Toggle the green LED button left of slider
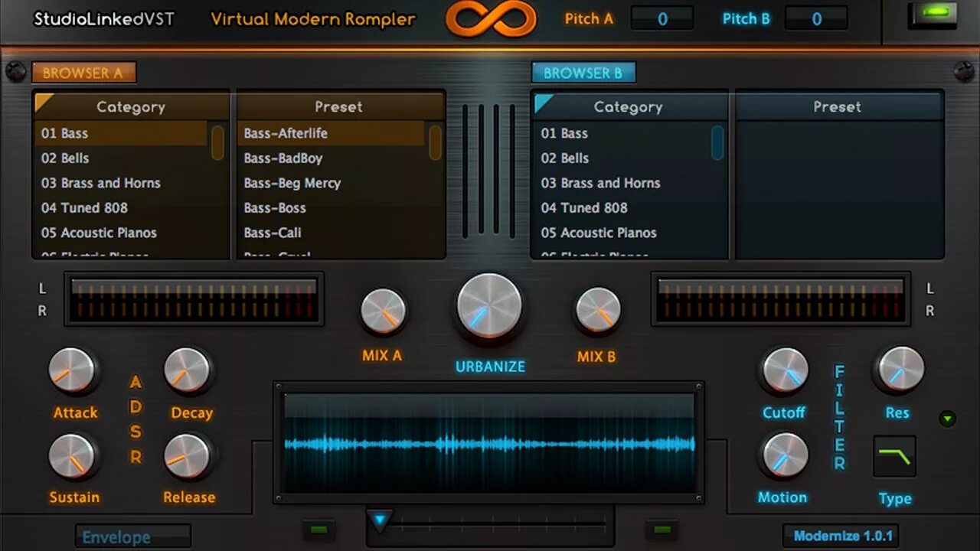Screen dimensions: 980x551 coord(318,530)
